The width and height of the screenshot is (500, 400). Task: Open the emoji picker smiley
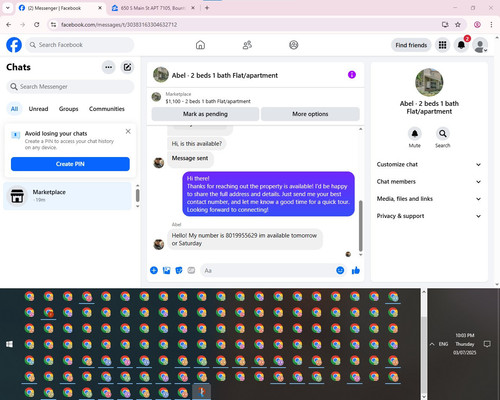(340, 270)
